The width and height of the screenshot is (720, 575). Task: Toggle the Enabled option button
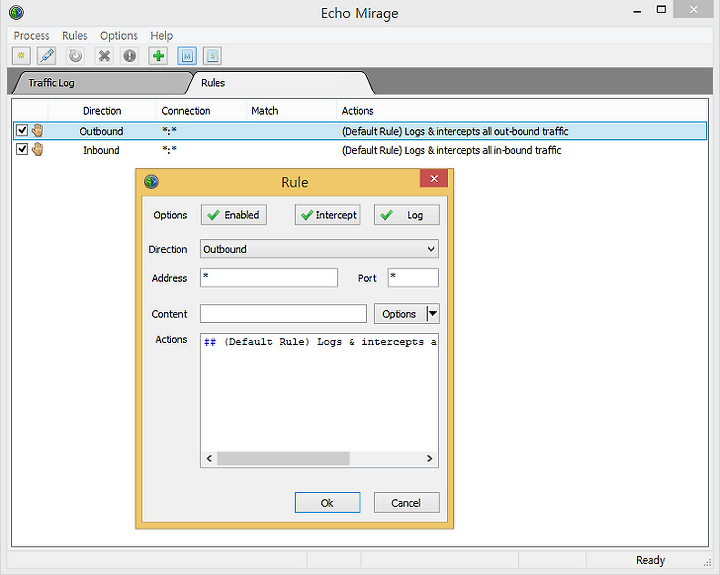click(x=234, y=215)
